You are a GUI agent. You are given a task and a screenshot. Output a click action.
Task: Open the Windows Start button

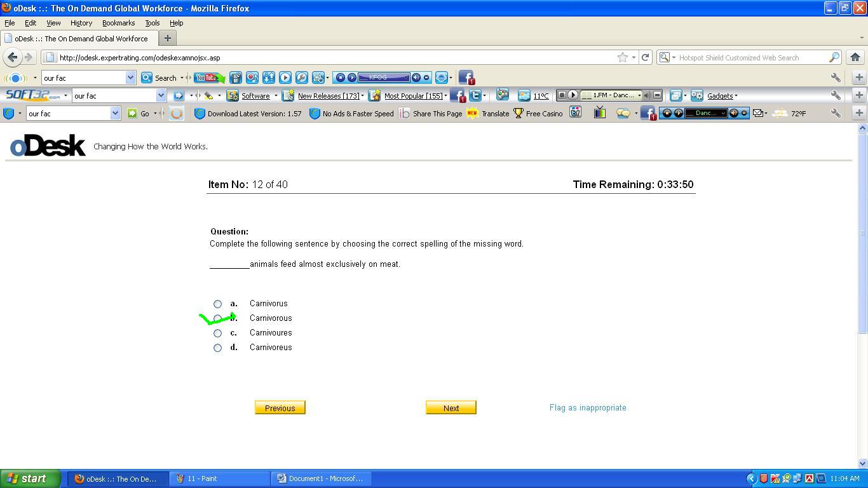pyautogui.click(x=31, y=478)
